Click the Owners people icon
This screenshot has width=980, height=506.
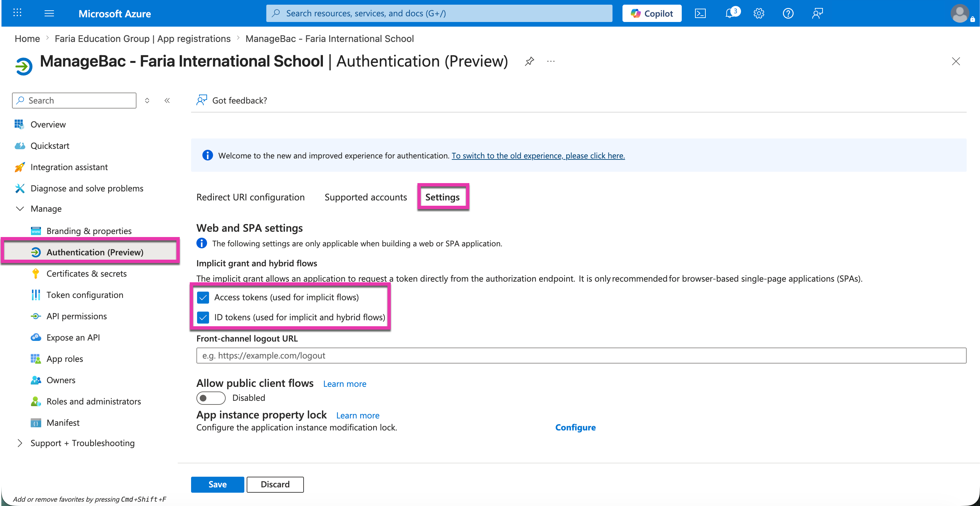pyautogui.click(x=36, y=380)
